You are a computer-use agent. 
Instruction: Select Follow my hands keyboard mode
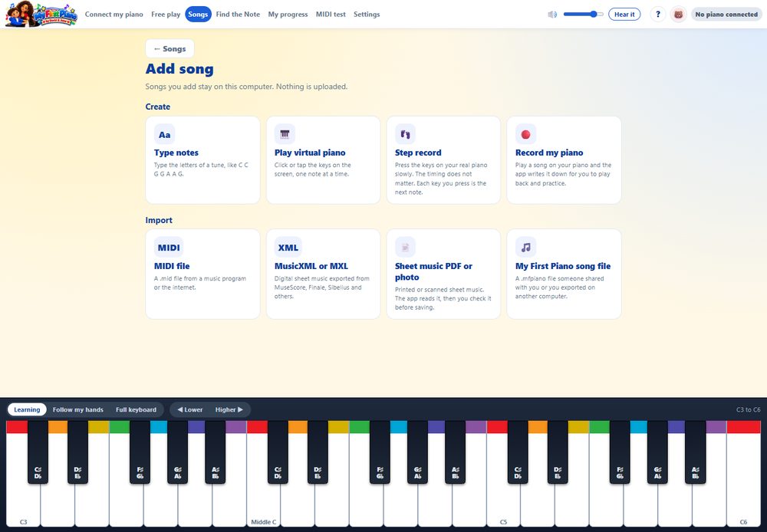(x=77, y=410)
